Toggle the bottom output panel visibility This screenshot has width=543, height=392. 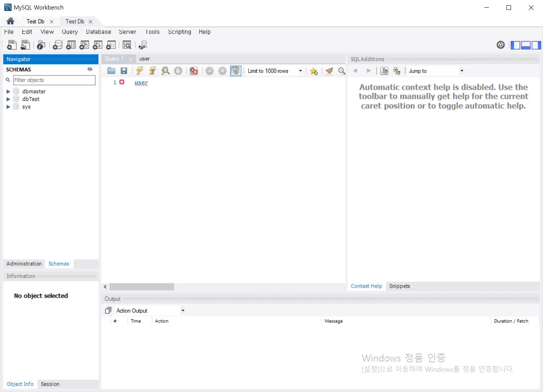coord(526,45)
